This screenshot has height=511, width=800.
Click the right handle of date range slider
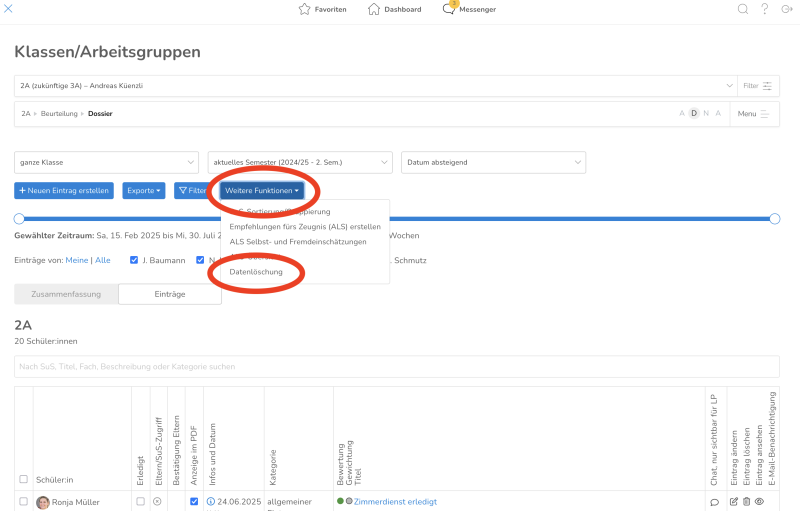(x=775, y=218)
